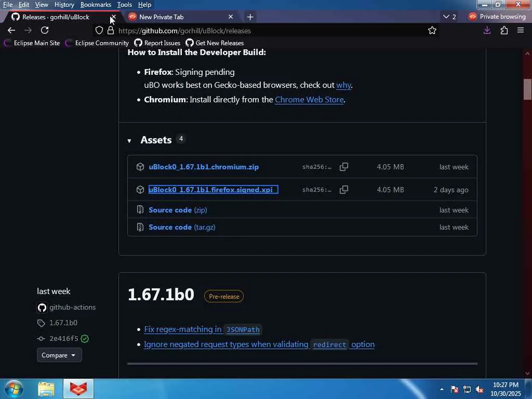This screenshot has width=532, height=399.
Task: Open the Compare dropdown
Action: [59, 355]
